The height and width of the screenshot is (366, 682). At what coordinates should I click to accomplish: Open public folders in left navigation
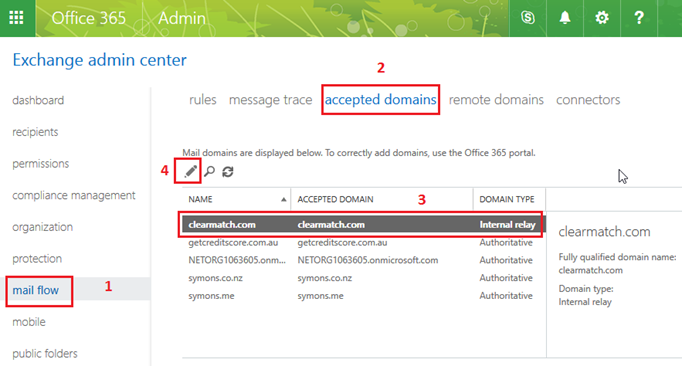[x=45, y=353]
